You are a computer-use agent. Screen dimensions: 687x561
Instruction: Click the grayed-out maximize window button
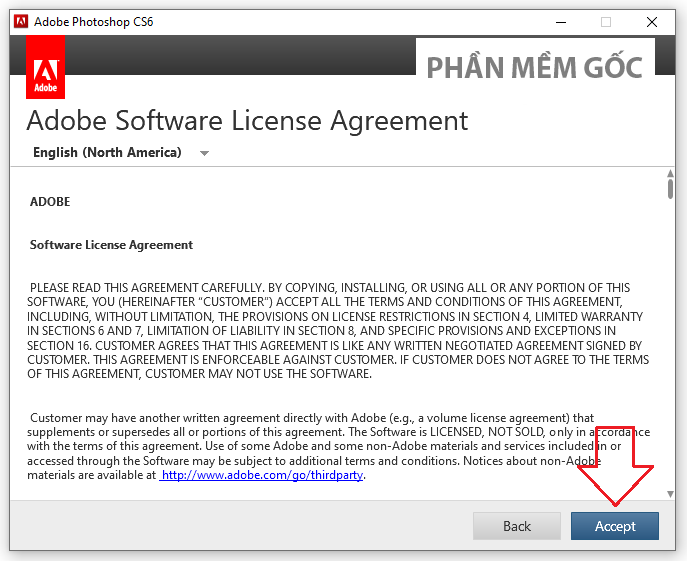[605, 21]
